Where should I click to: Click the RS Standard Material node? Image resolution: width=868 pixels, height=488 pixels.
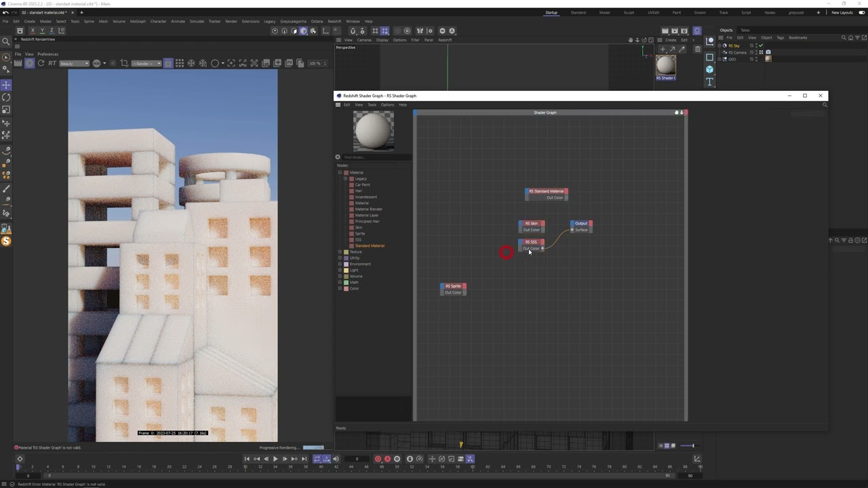pos(547,194)
